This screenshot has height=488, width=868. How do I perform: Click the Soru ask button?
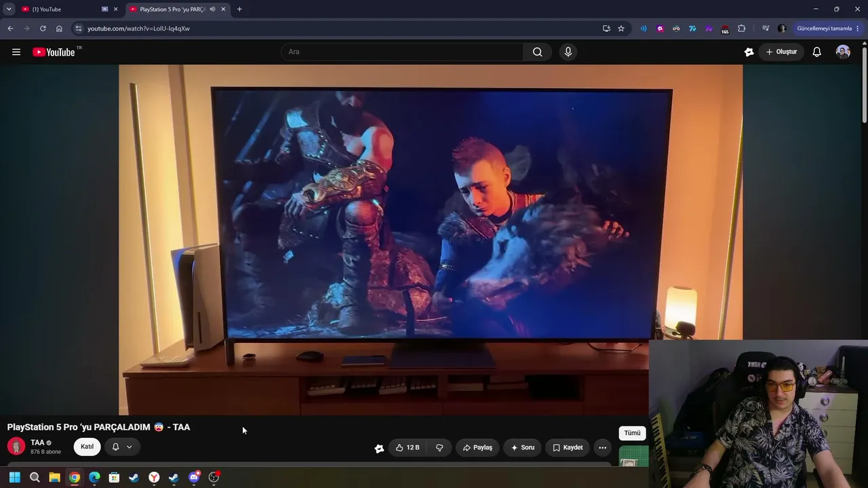[523, 447]
